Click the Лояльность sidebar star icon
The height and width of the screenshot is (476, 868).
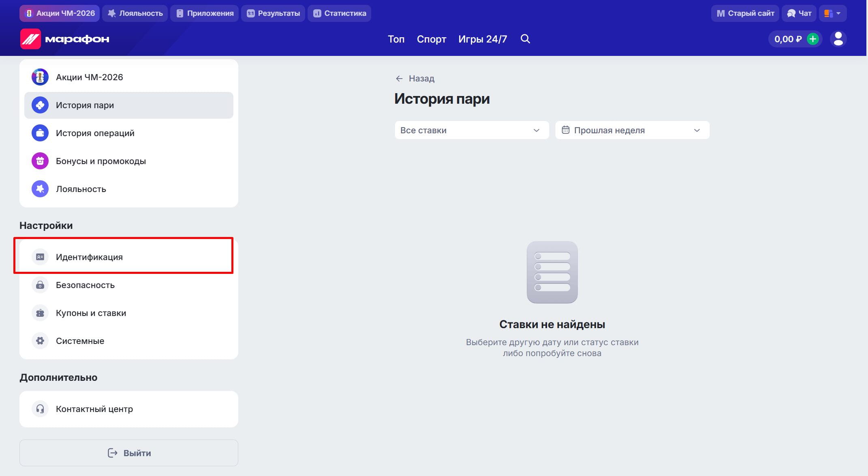tap(40, 189)
